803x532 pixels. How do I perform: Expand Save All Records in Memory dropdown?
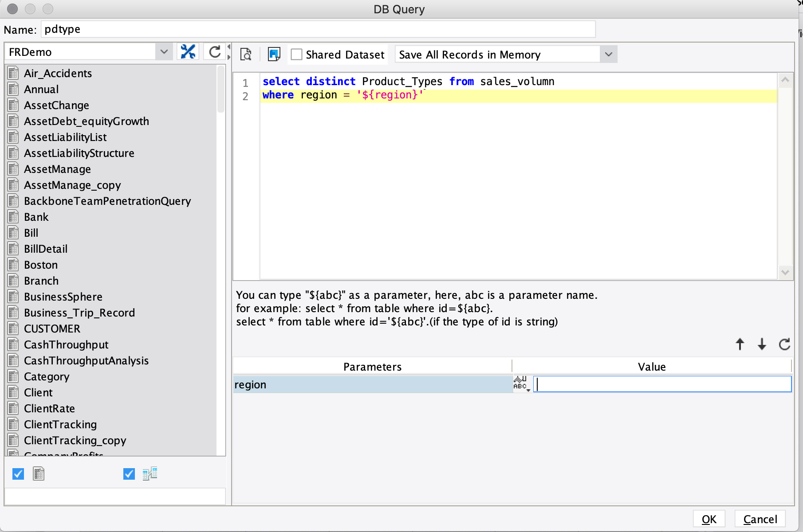[x=608, y=55]
